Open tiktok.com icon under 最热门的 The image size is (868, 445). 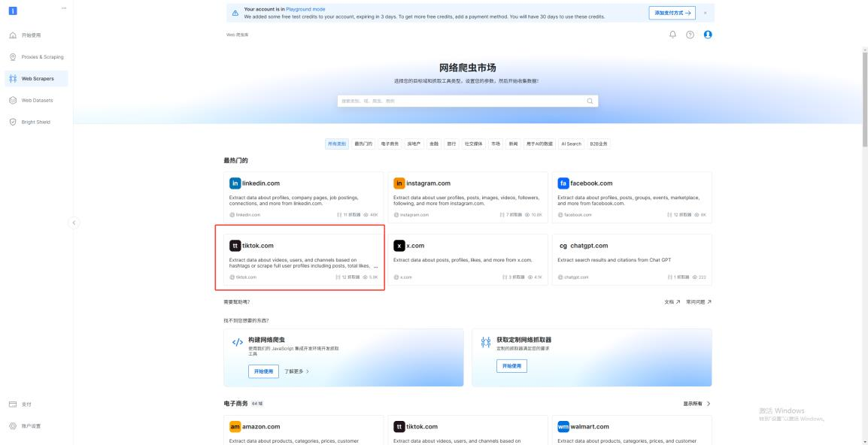coord(235,246)
